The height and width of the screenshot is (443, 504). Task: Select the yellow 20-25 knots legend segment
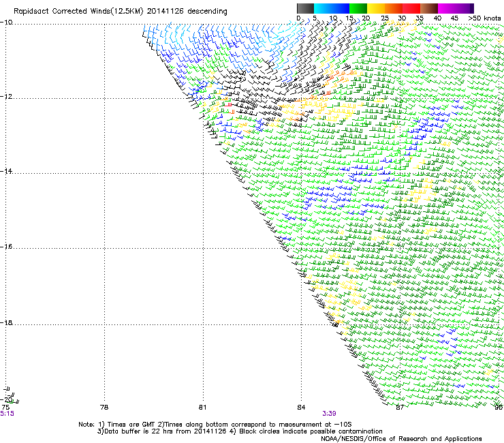[376, 8]
